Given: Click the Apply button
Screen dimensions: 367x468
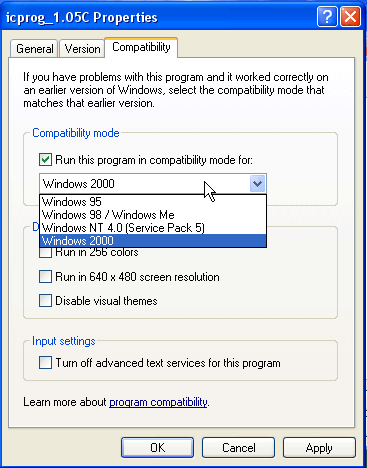Looking at the screenshot, I should 319,448.
